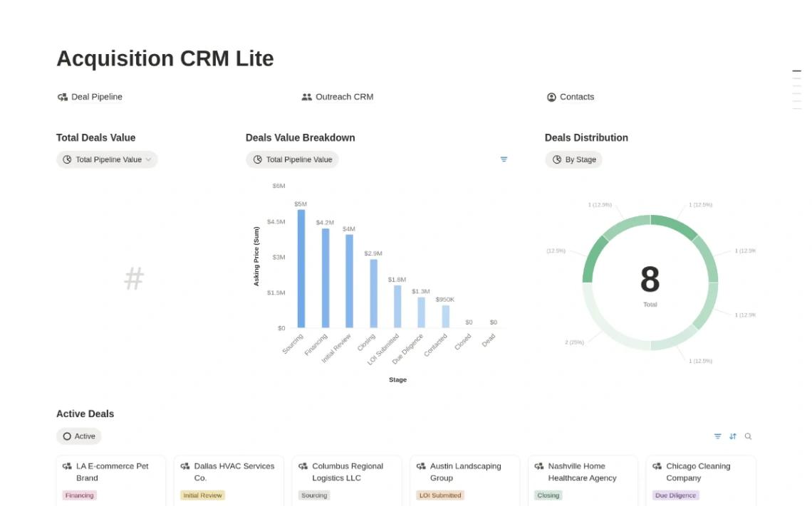The image size is (812, 506).
Task: Click the chart icon in By Stage pill
Action: [557, 159]
